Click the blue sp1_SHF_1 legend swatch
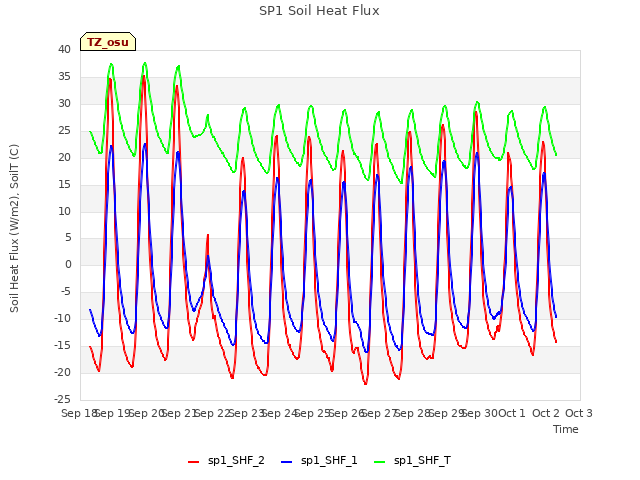 tap(287, 462)
